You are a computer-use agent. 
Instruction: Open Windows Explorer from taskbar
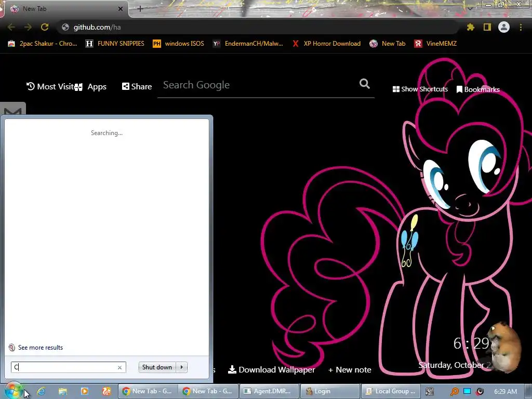click(x=63, y=391)
